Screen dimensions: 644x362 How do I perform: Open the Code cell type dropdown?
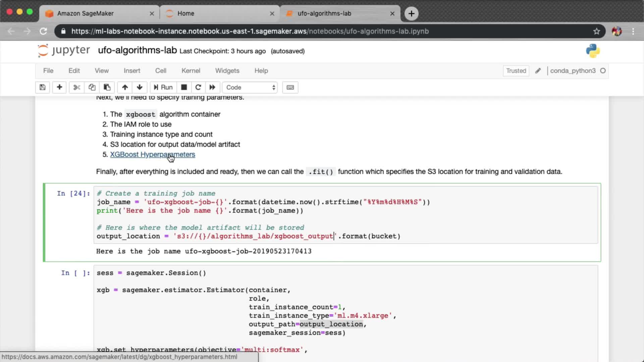250,87
